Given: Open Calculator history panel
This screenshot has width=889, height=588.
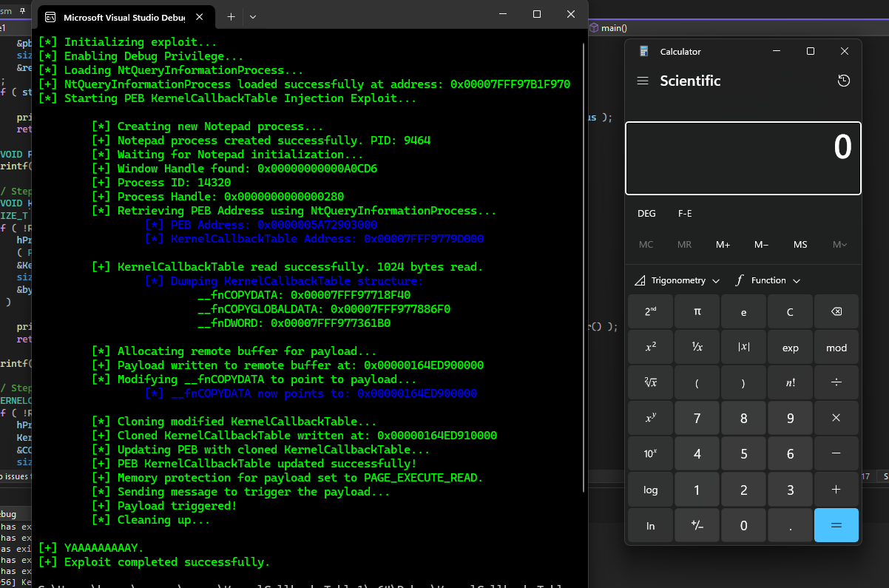Looking at the screenshot, I should click(x=843, y=81).
